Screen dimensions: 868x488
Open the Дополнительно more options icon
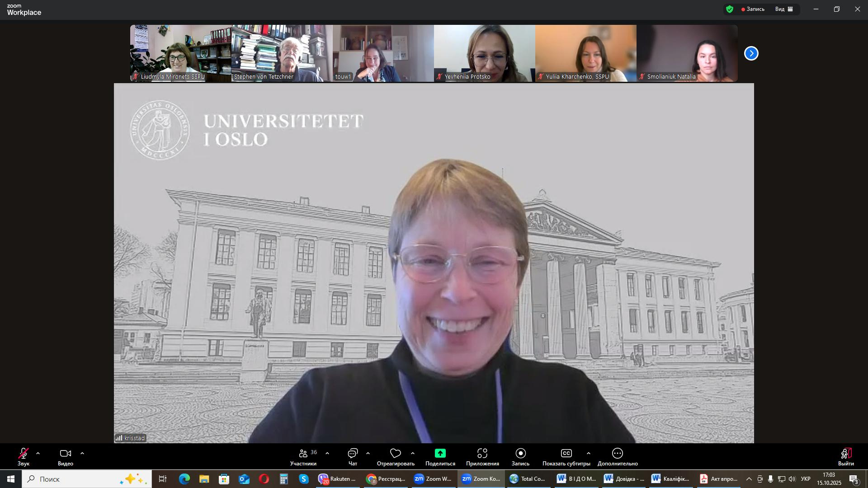[618, 454]
